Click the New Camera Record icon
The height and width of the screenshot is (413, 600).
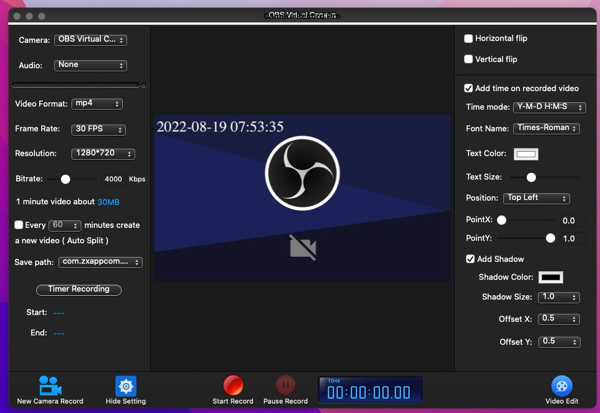pos(50,386)
